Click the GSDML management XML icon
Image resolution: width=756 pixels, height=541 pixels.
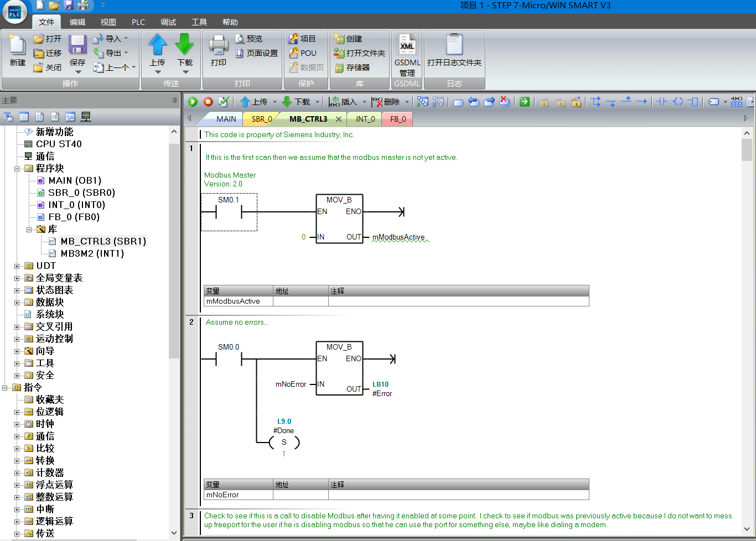point(407,45)
